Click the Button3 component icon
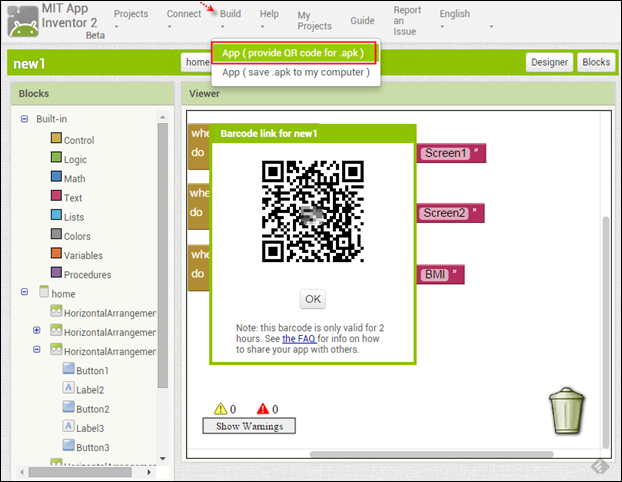Viewport: 622px width, 482px height. [69, 445]
